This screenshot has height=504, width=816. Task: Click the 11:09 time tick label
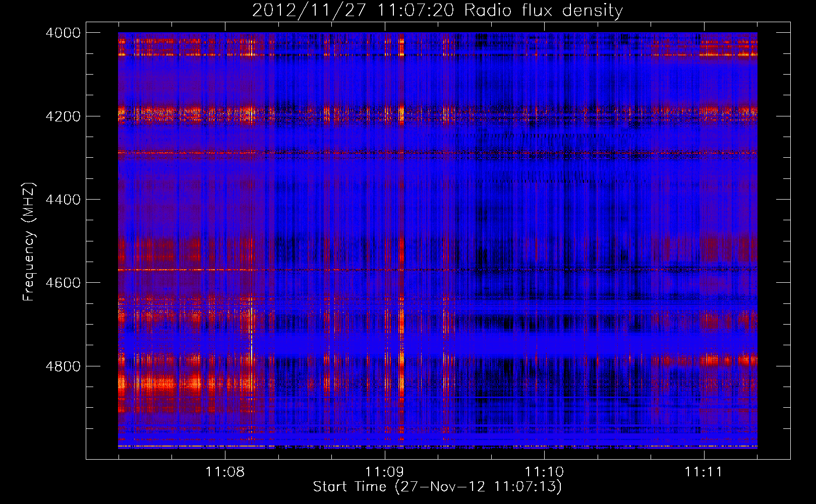pos(385,472)
